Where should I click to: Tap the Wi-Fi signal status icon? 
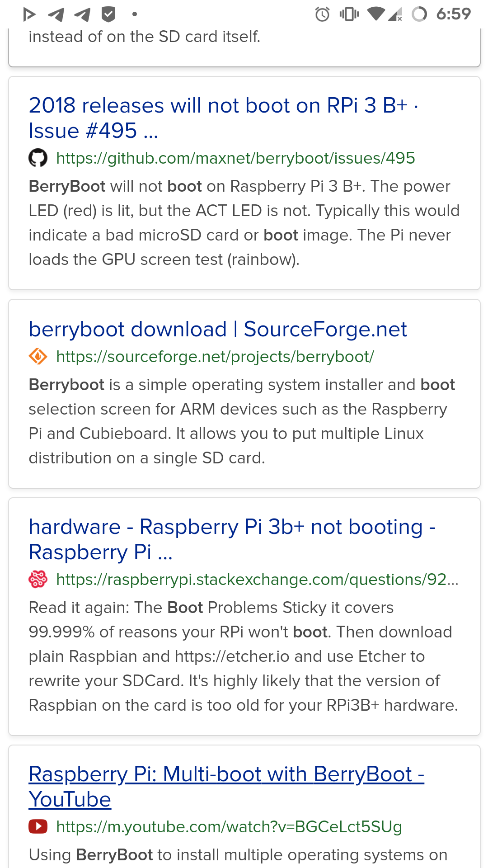click(x=376, y=14)
